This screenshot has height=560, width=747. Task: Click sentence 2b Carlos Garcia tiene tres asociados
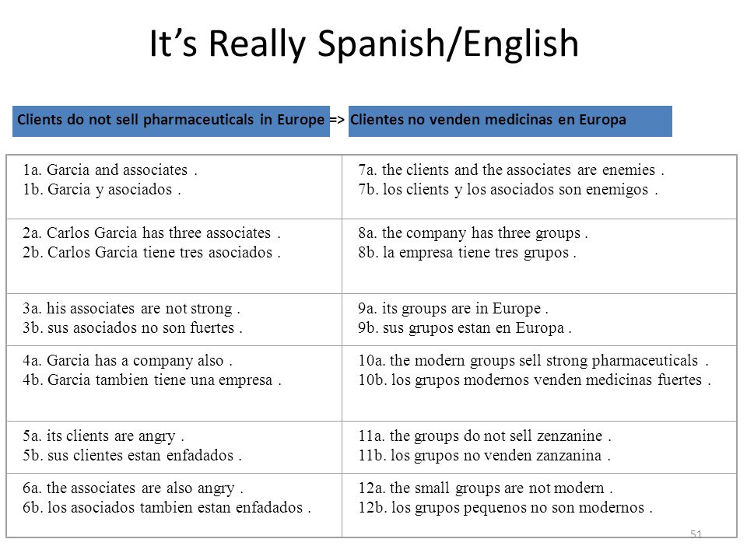point(152,252)
